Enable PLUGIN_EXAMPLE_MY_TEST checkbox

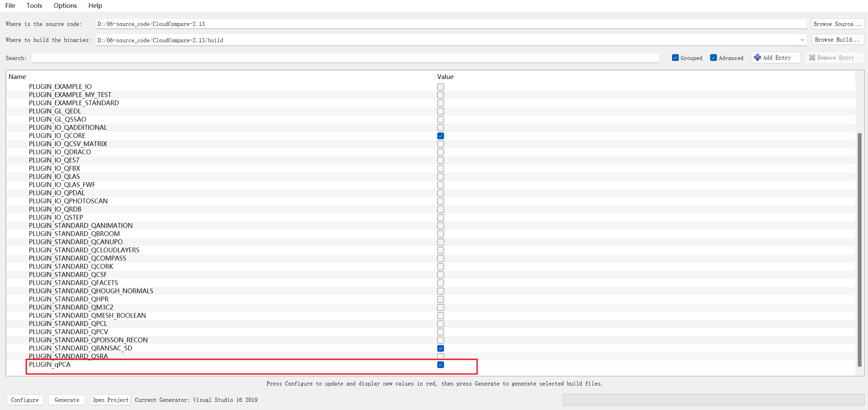coord(440,95)
